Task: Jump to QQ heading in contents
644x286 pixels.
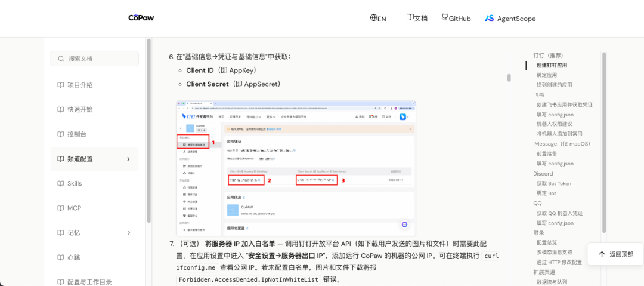Action: click(537, 203)
